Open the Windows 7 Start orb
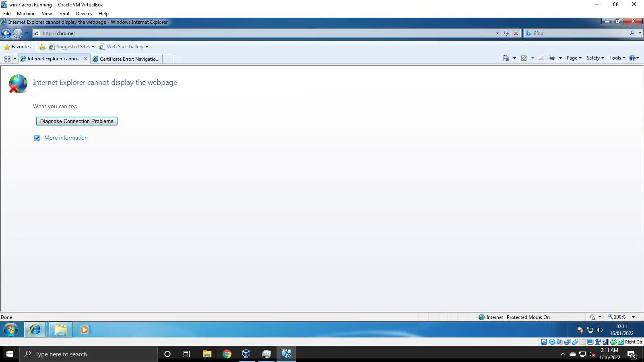Screen dimensions: 644x362 pyautogui.click(x=11, y=330)
